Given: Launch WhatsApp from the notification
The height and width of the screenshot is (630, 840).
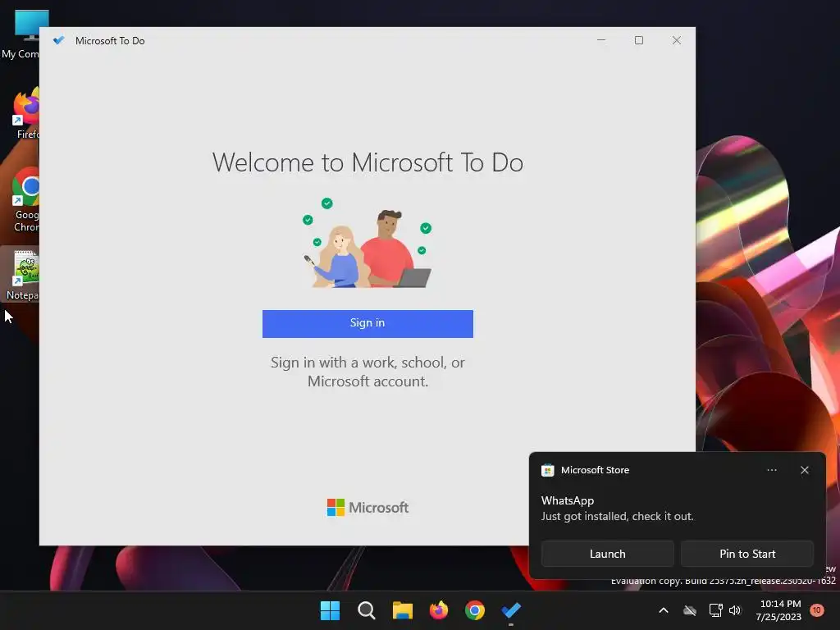Looking at the screenshot, I should coord(608,554).
